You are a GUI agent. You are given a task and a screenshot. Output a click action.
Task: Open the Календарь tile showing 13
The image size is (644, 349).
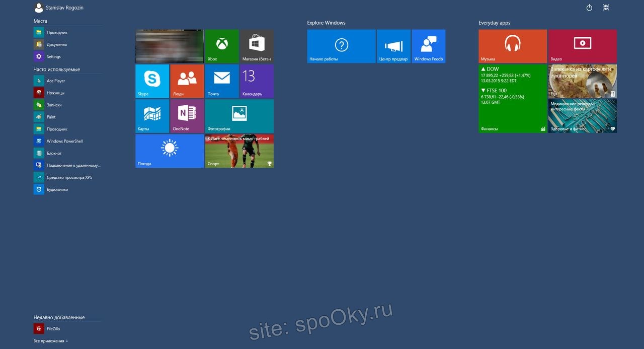click(x=257, y=81)
